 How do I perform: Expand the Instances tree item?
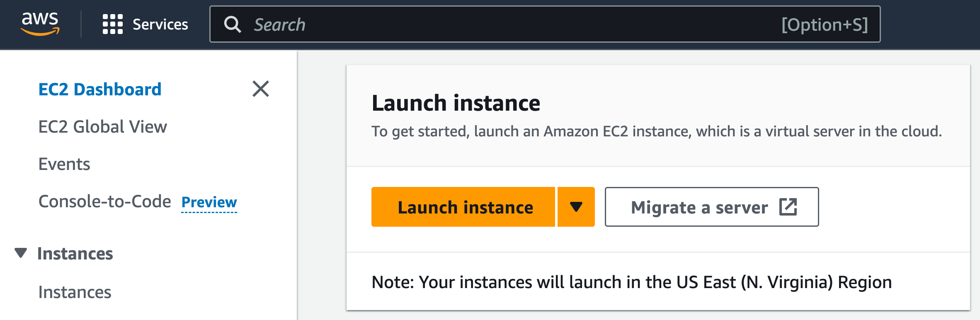point(76,253)
